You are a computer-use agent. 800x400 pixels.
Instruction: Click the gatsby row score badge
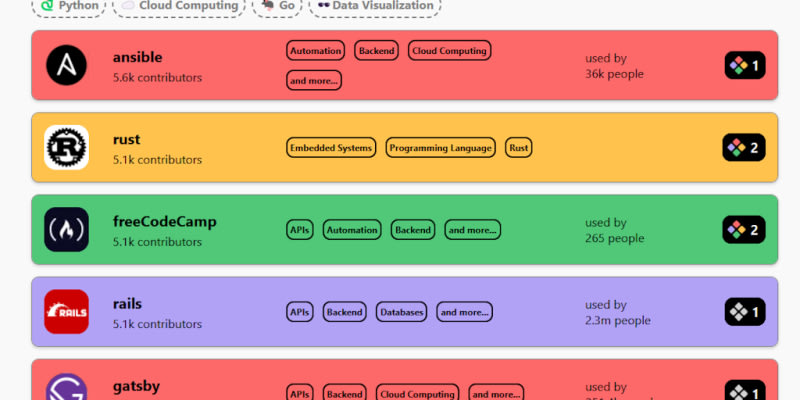[745, 390]
